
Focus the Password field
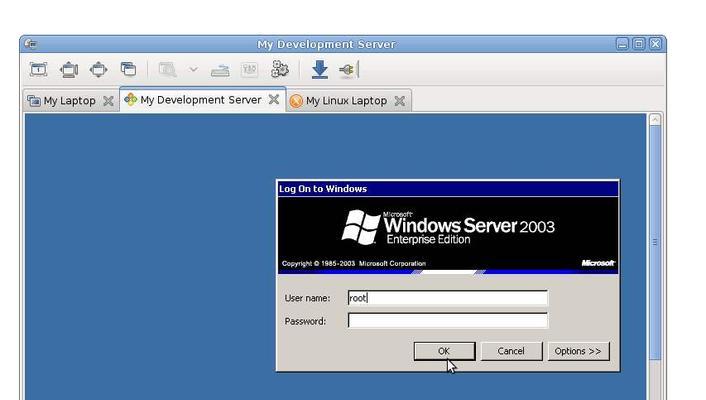[x=448, y=321]
